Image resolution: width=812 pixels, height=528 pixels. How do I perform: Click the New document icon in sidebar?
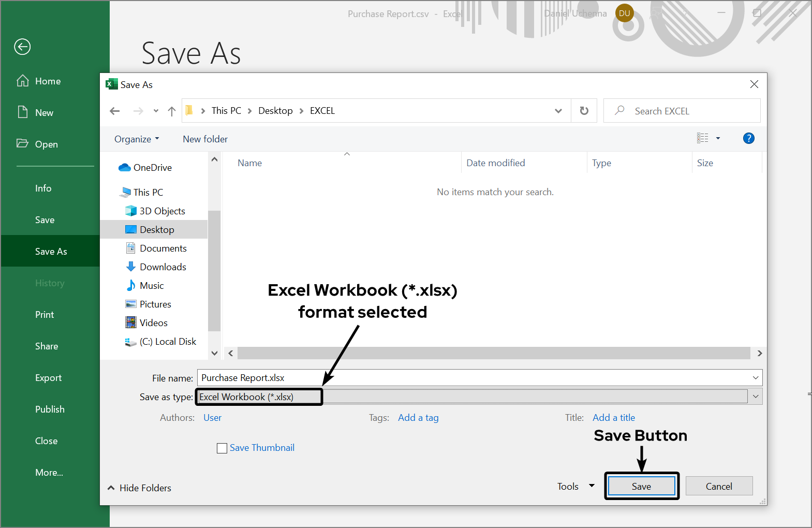click(23, 112)
